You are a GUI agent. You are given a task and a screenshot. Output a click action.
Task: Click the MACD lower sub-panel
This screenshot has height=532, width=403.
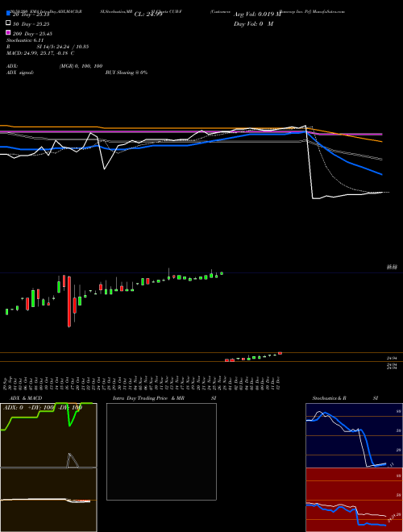[x=48, y=500]
